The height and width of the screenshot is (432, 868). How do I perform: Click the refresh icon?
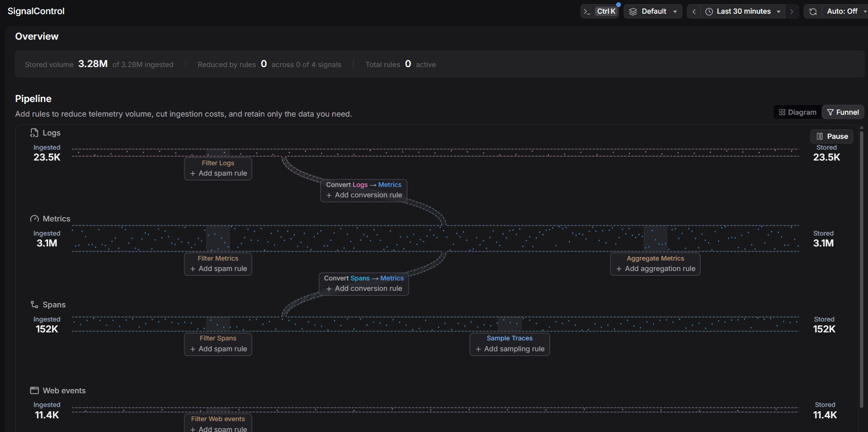tap(813, 11)
